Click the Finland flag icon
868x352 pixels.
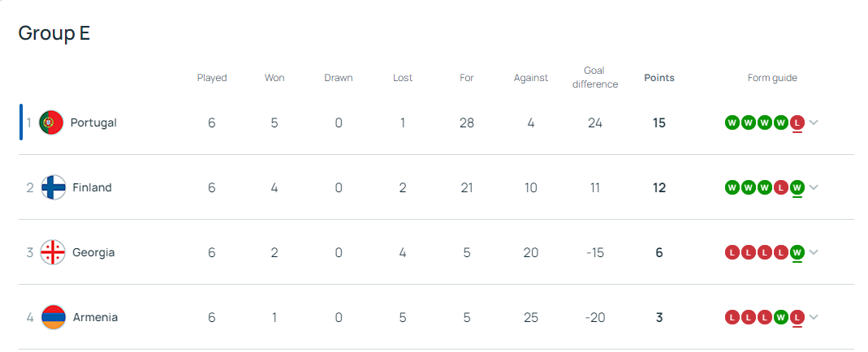coord(53,187)
